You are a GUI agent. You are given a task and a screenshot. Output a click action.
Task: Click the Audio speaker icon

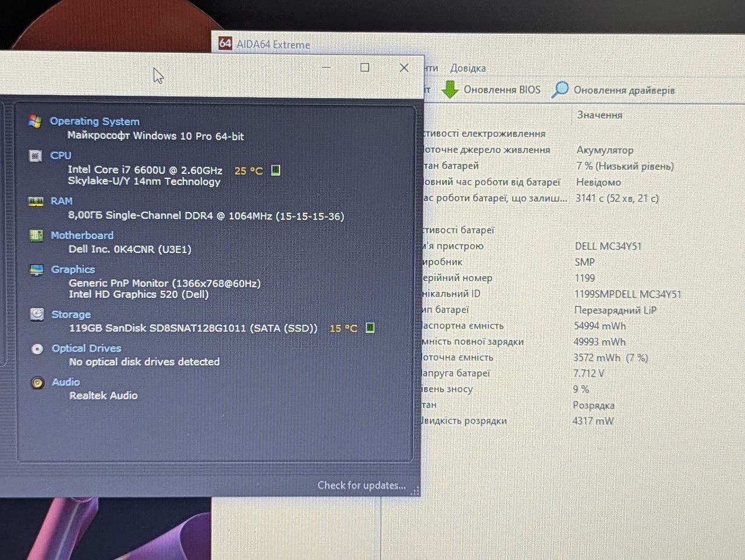38,383
